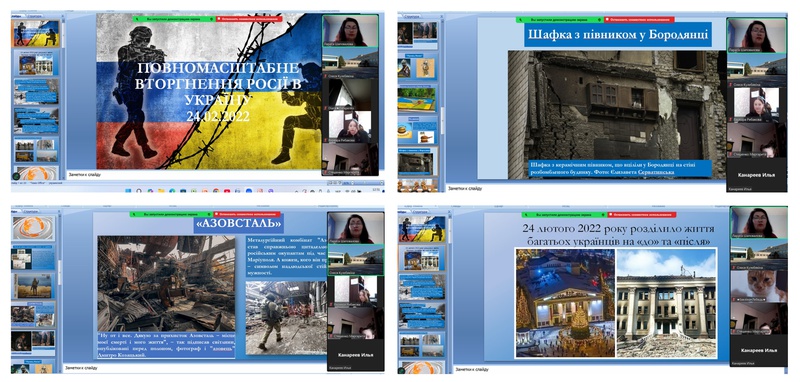Select the Слайды tab beside the invasion title slide

[16, 16]
